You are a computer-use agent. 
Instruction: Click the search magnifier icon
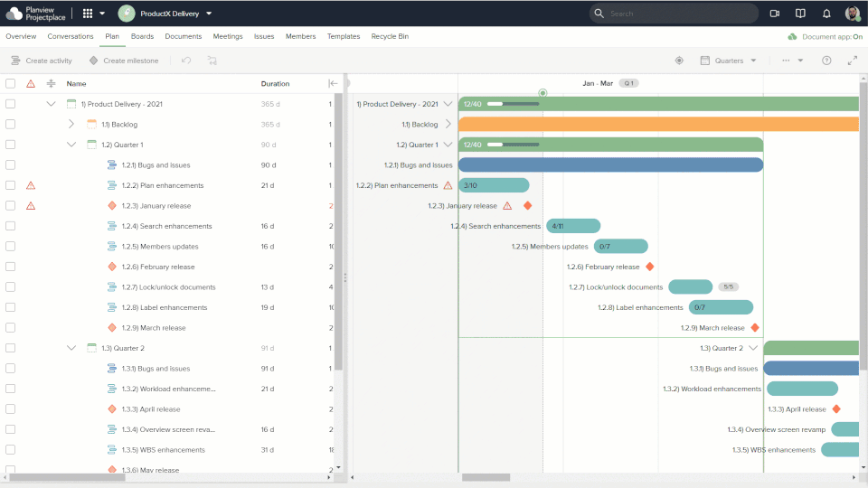pos(599,14)
